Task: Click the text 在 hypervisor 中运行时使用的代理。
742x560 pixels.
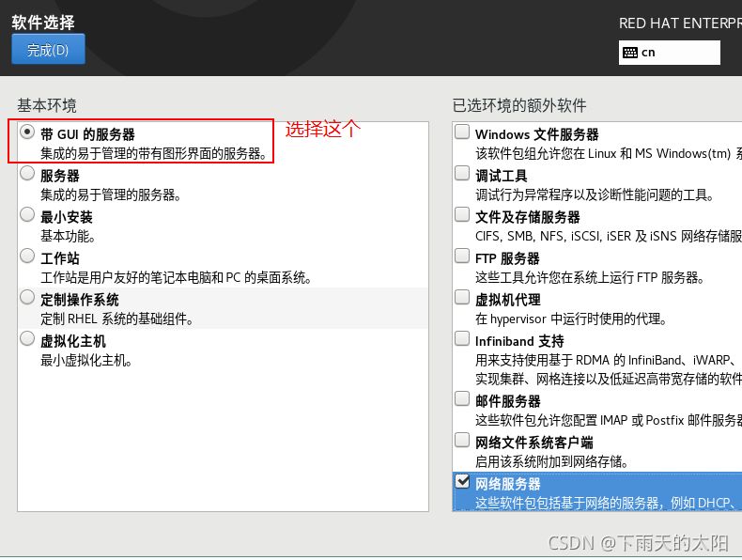Action: coord(571,319)
